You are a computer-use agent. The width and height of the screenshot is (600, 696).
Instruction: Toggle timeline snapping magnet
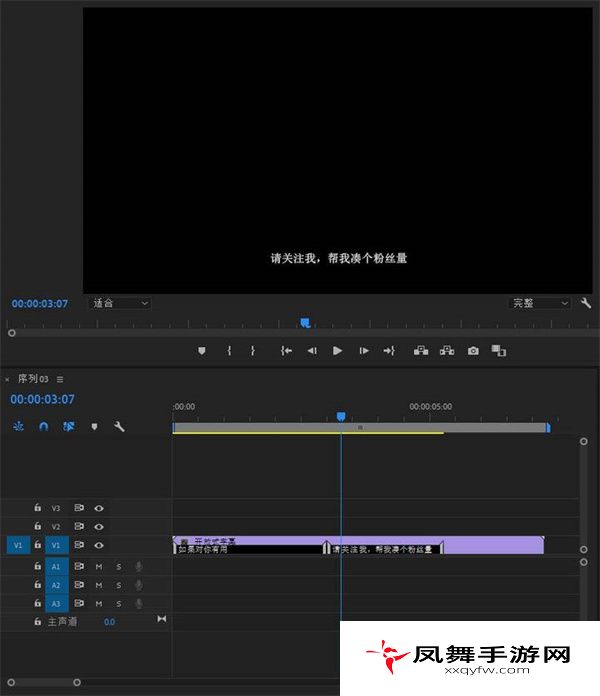43,426
